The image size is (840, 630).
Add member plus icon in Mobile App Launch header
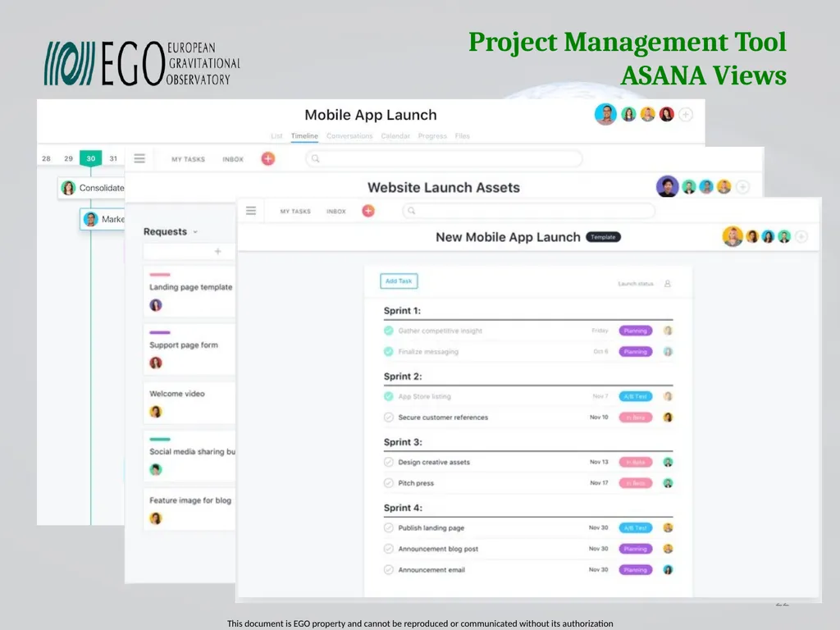pyautogui.click(x=686, y=114)
